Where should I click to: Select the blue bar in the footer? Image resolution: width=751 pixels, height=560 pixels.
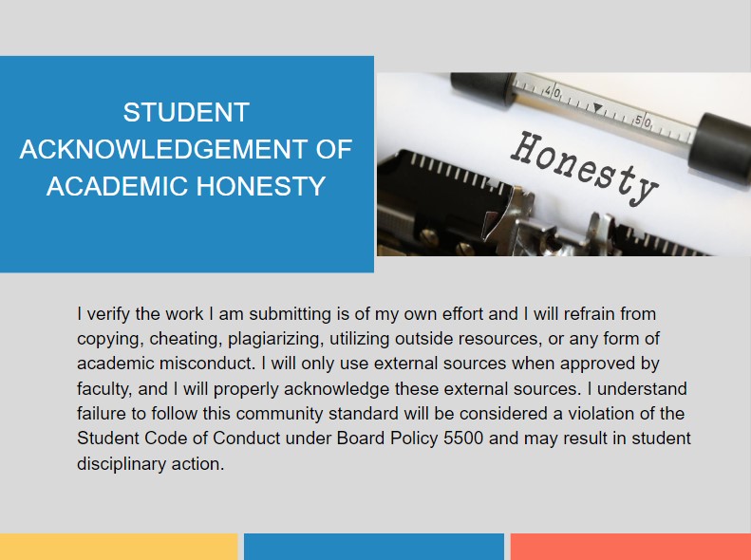coord(373,547)
